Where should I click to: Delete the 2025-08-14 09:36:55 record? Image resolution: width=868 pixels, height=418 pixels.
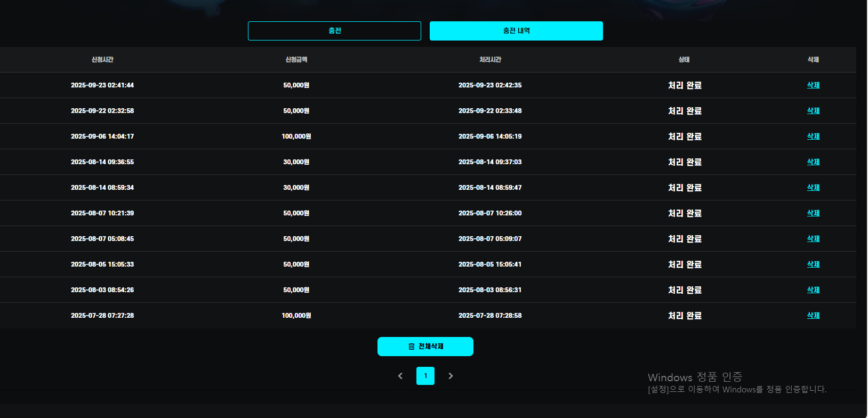(x=813, y=162)
